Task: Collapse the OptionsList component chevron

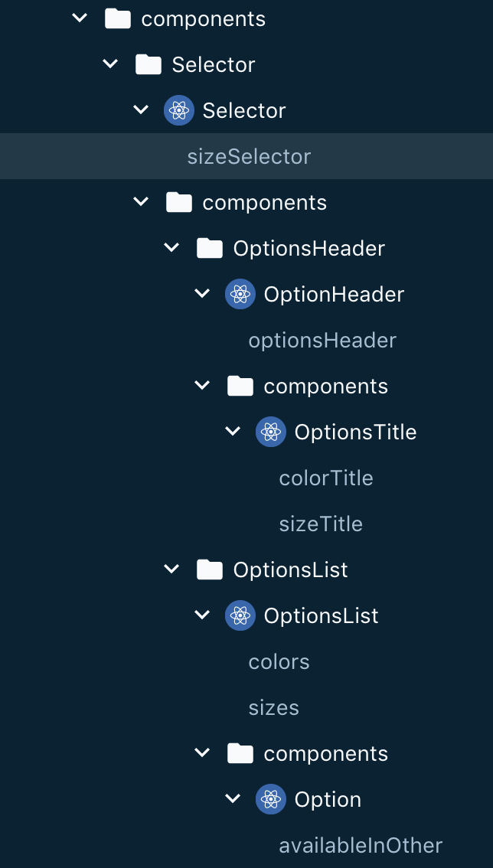Action: (x=202, y=615)
